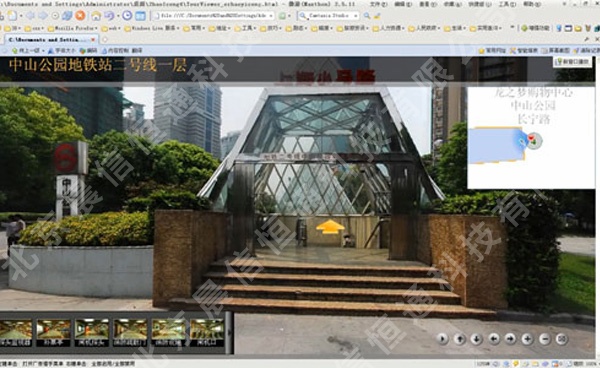The width and height of the screenshot is (600, 368).
Task: Click the orange forward arrow hotspot in panorama
Action: click(330, 226)
